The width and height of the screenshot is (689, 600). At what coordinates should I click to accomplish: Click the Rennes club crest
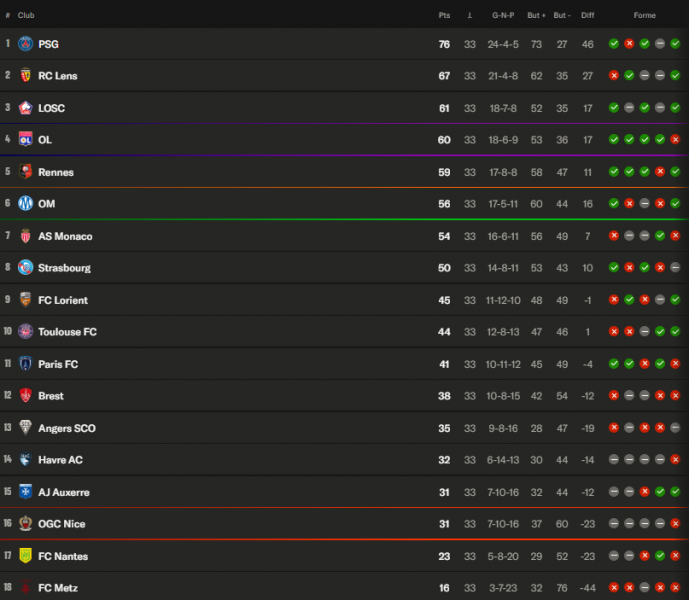point(25,171)
